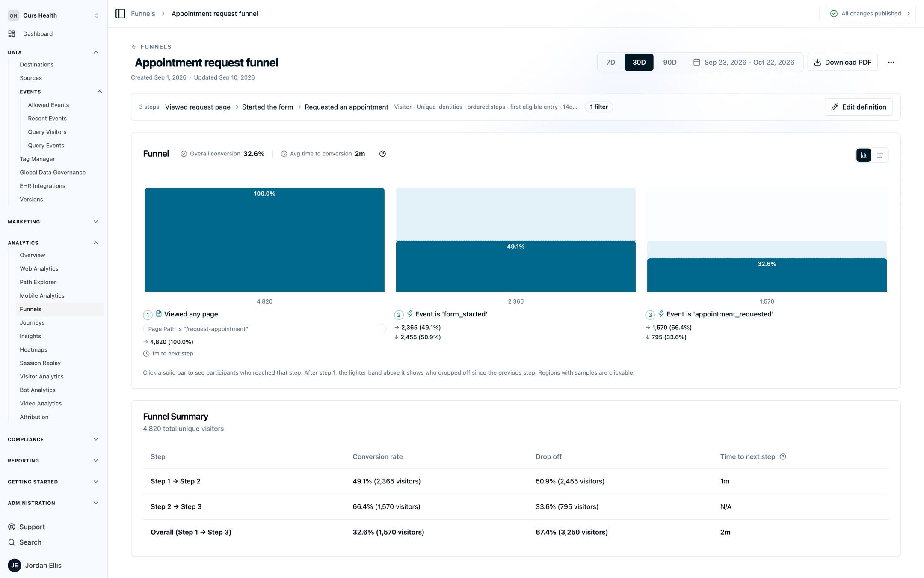Viewport: 924px width, 578px height.
Task: Click the OH organization badge
Action: [14, 15]
